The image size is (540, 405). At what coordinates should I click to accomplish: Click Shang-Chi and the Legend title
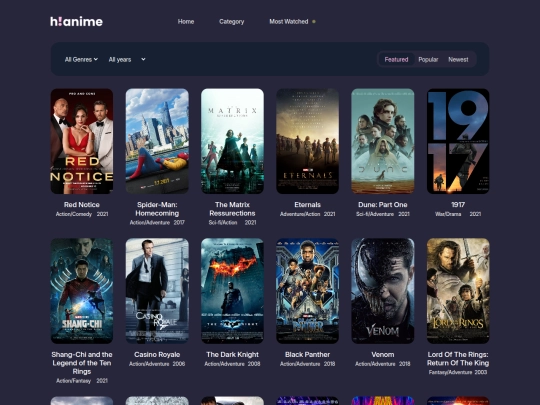(x=82, y=363)
